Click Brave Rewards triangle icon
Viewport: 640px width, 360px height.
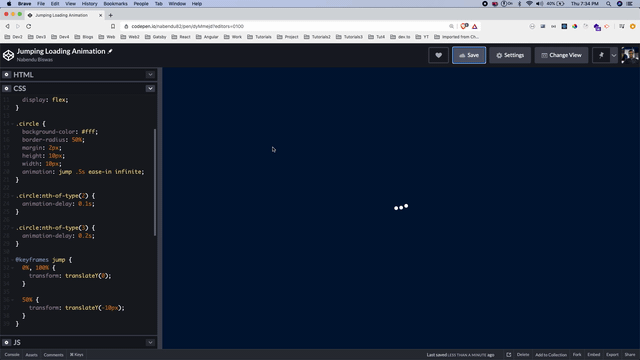tap(475, 26)
